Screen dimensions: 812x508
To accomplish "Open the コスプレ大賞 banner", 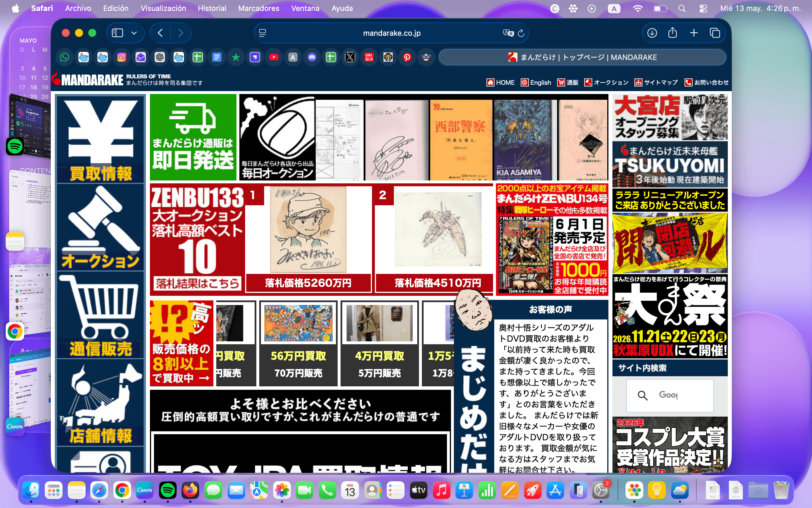I will pyautogui.click(x=670, y=444).
